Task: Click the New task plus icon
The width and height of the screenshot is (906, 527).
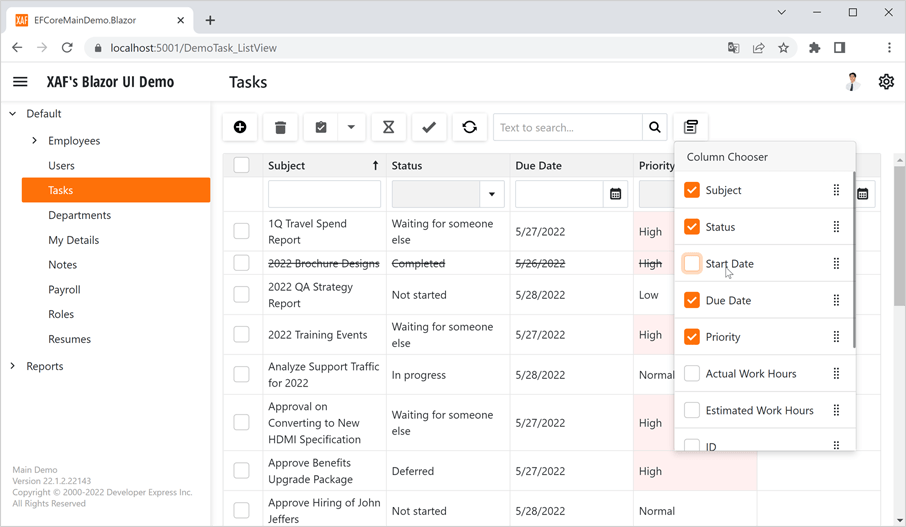Action: [240, 127]
